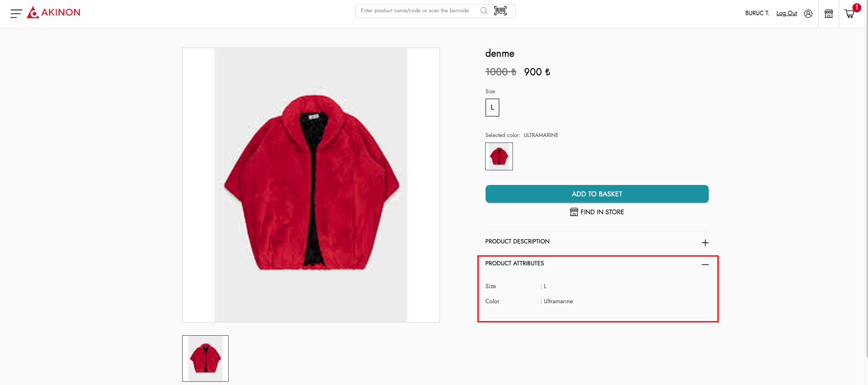Click the product search input field
Screen dimensions: 868x385
coord(415,11)
